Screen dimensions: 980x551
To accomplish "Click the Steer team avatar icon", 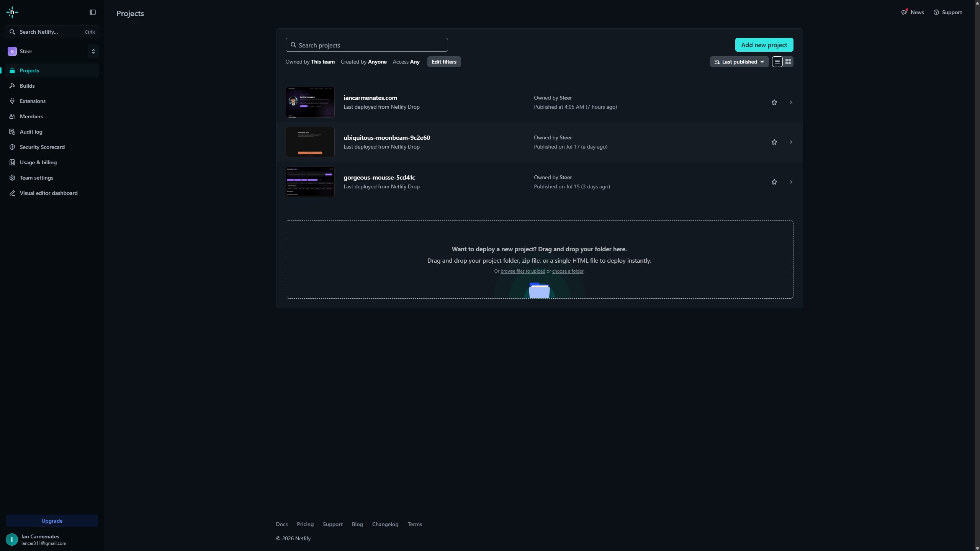I will pos(12,51).
